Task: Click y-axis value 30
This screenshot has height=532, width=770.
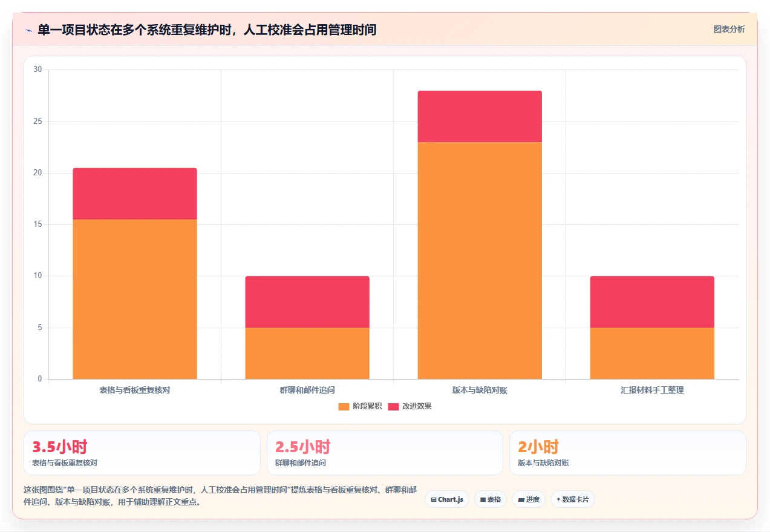Action: (38, 70)
